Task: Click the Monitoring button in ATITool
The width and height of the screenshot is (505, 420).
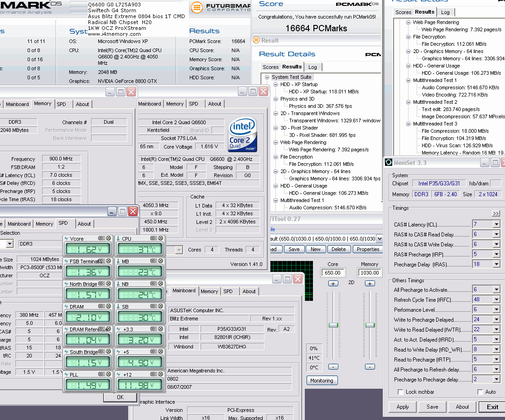Action: 322,381
